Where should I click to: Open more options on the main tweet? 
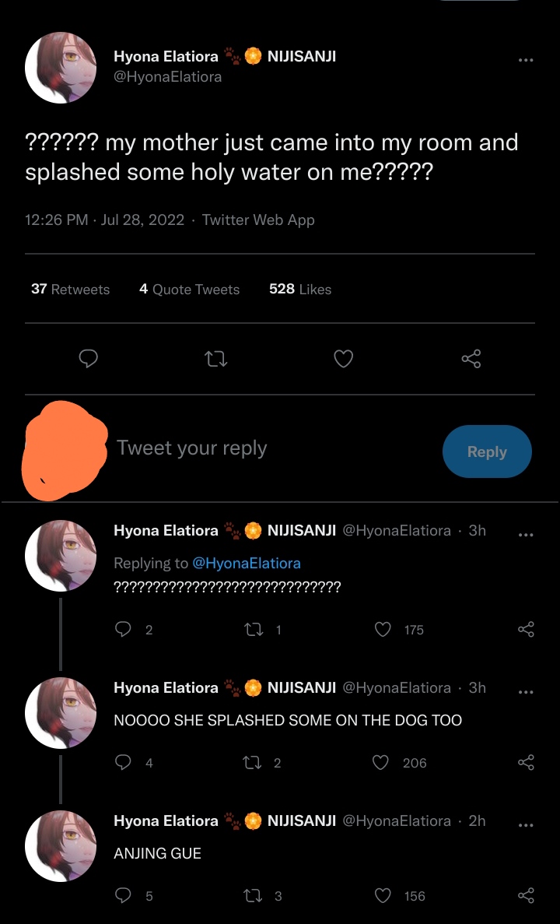pyautogui.click(x=526, y=60)
